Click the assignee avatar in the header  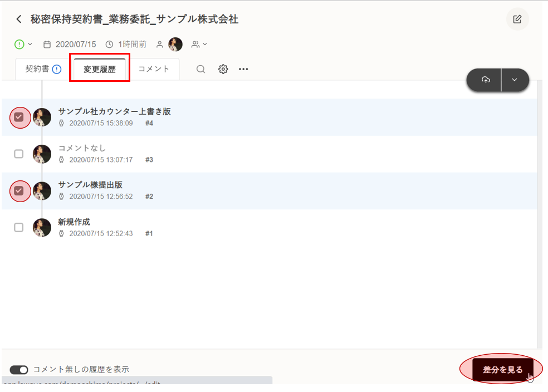(175, 45)
